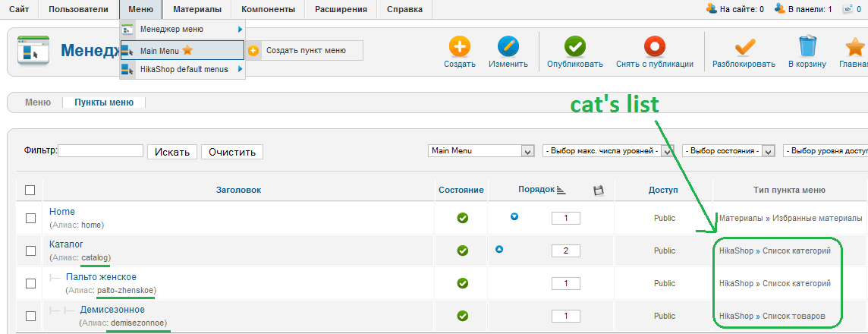Select the Создать пункт меню submenu entry

(305, 51)
